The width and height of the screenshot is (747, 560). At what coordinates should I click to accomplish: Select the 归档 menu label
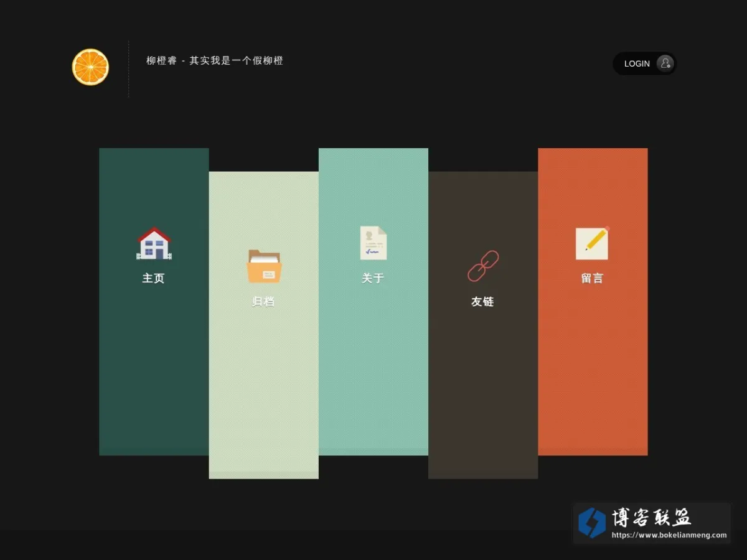[x=263, y=302]
